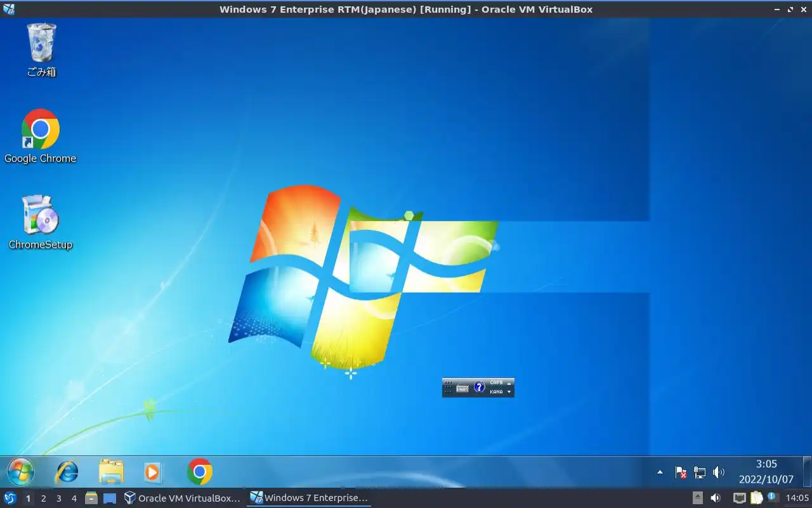Click the host show-desktop panel icon
Image resolution: width=812 pixels, height=508 pixels.
pos(110,498)
